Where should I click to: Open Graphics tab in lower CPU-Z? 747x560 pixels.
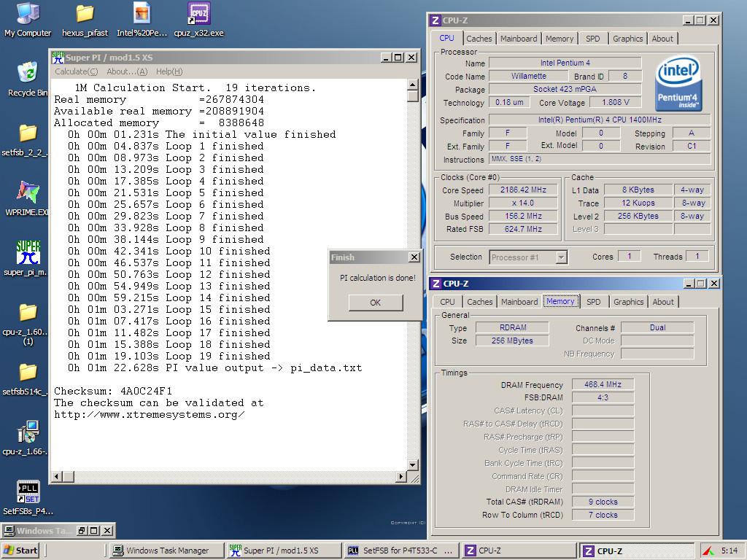pyautogui.click(x=628, y=302)
